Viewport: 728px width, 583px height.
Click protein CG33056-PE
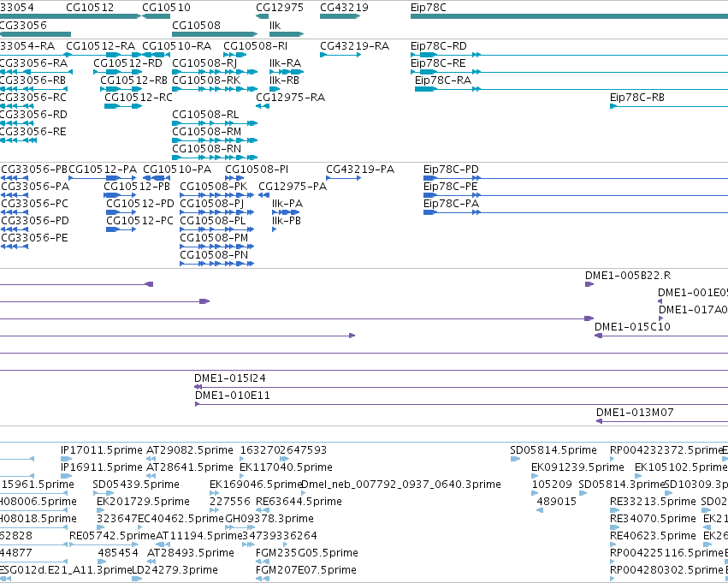[35, 238]
